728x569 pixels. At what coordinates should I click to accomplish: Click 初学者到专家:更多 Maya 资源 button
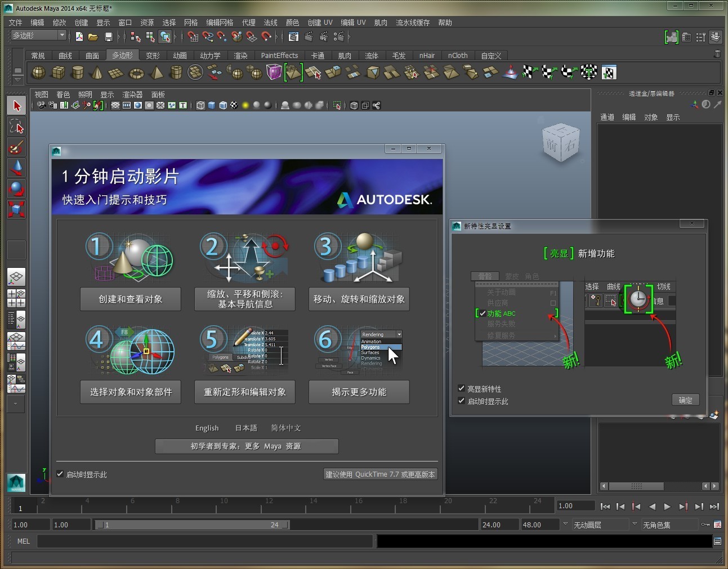point(247,446)
